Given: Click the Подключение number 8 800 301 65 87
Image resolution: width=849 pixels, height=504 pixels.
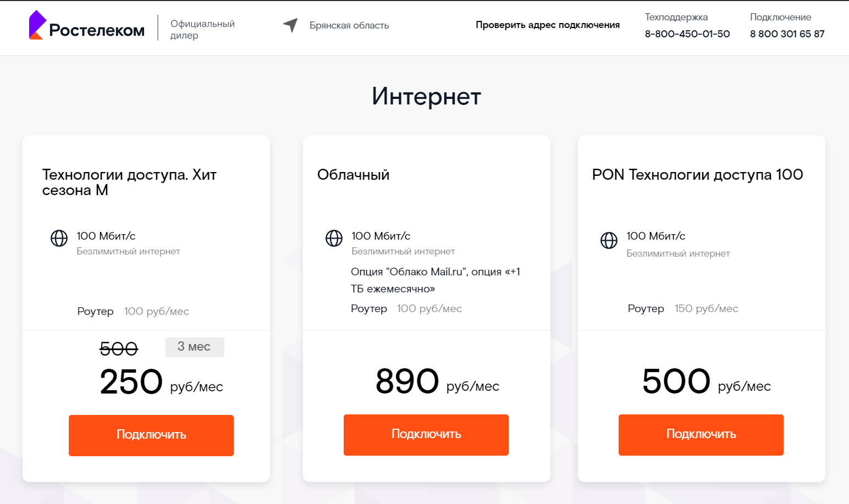Looking at the screenshot, I should [787, 34].
